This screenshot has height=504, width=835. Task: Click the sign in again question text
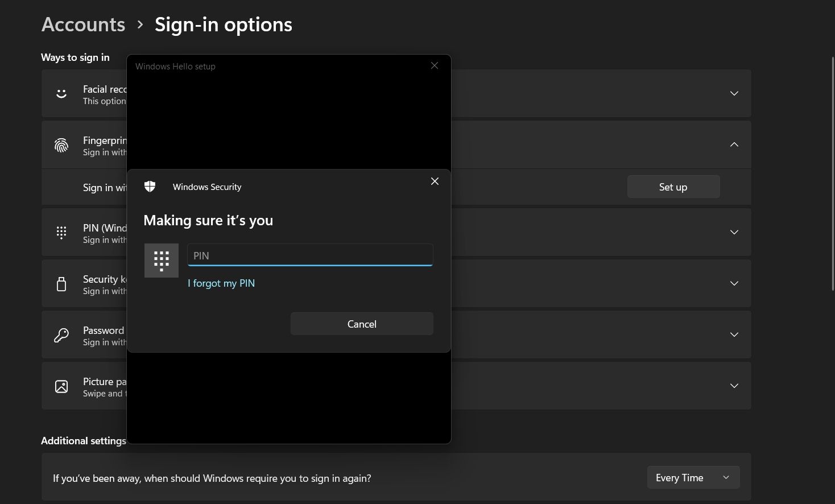(212, 478)
